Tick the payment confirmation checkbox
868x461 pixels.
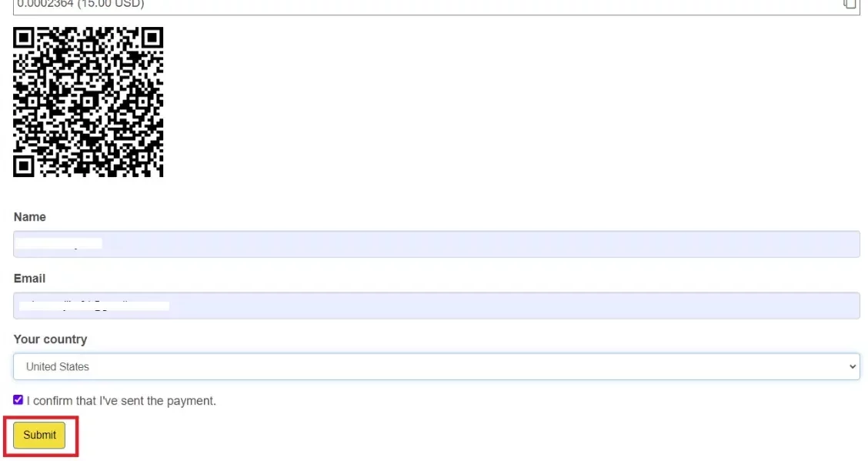point(18,400)
